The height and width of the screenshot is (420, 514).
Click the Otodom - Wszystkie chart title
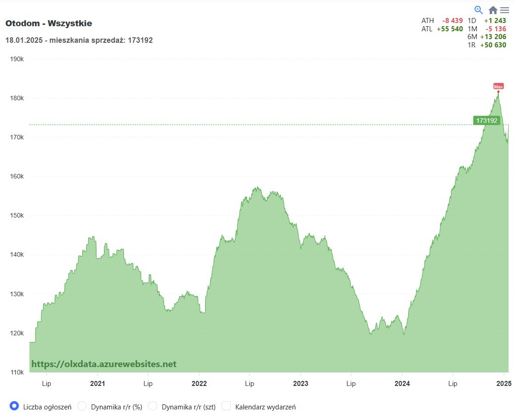[49, 23]
